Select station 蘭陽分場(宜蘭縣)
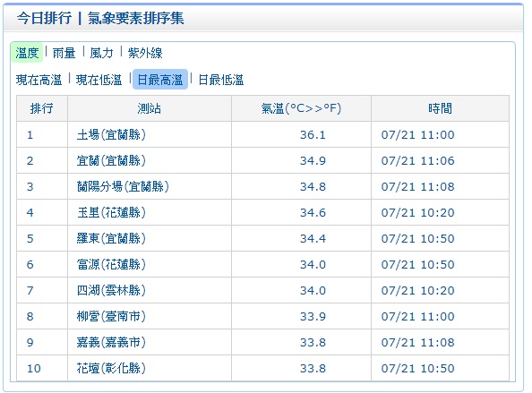 (123, 186)
